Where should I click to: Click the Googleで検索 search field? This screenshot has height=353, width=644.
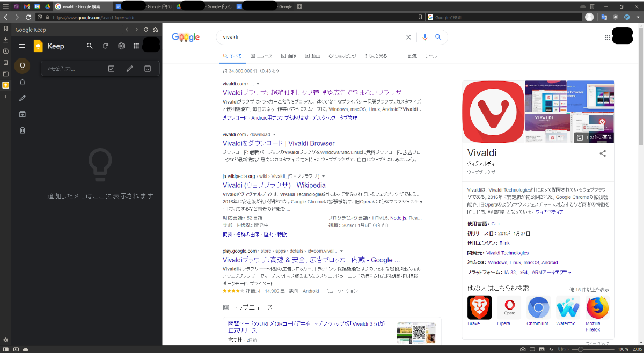[505, 17]
